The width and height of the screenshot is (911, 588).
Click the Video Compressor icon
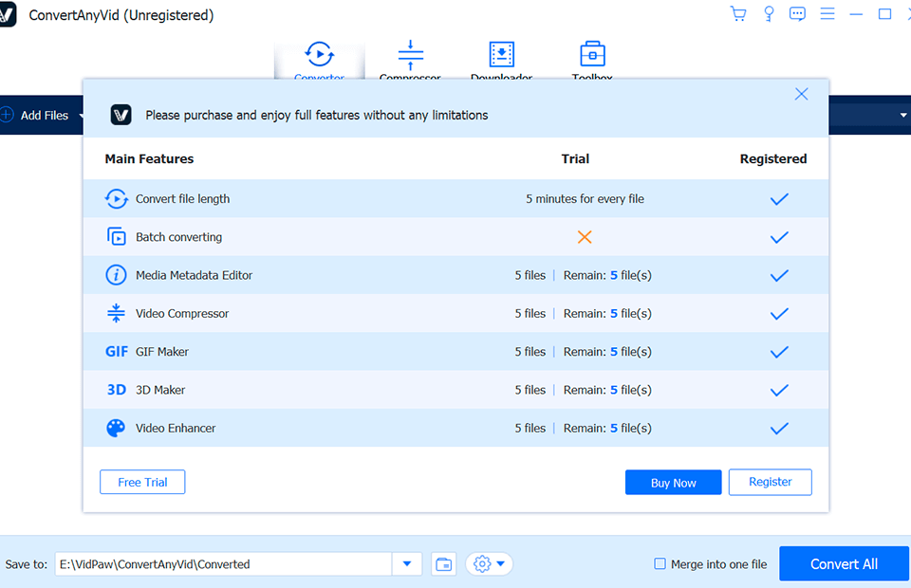pos(116,313)
